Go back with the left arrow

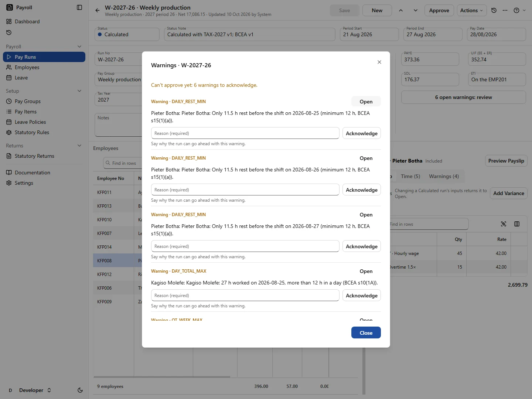click(x=97, y=10)
